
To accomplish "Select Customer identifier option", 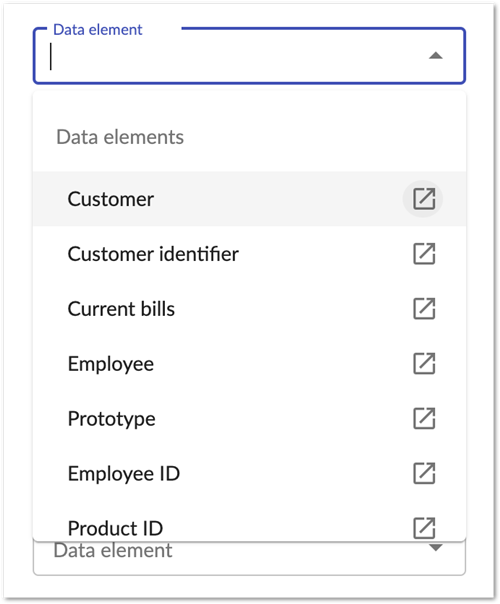I will tap(249, 254).
